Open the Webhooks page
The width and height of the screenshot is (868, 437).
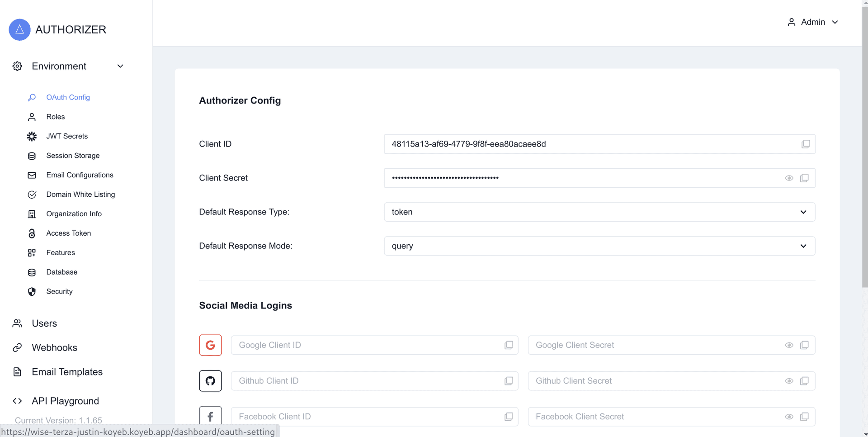pos(54,347)
